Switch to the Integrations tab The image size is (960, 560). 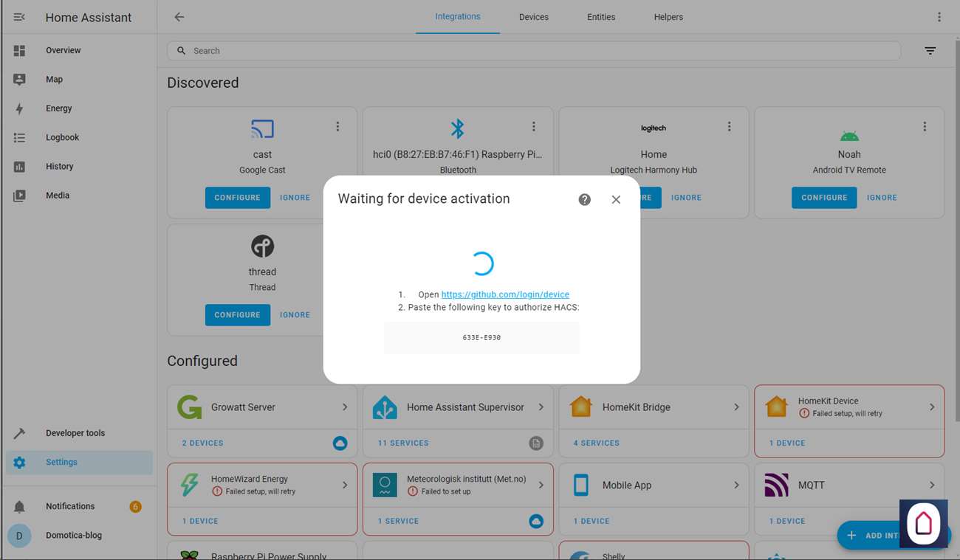[x=458, y=17]
